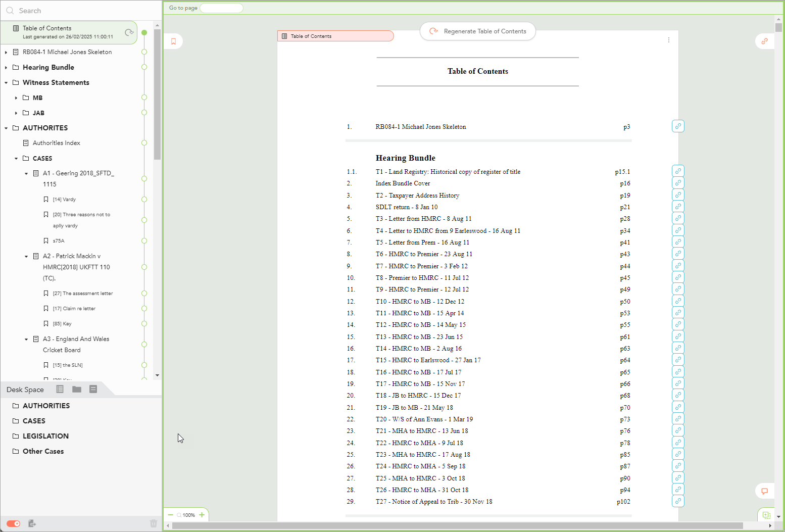Click the pink Table of Contents page tab
The height and width of the screenshot is (532, 785).
(335, 36)
